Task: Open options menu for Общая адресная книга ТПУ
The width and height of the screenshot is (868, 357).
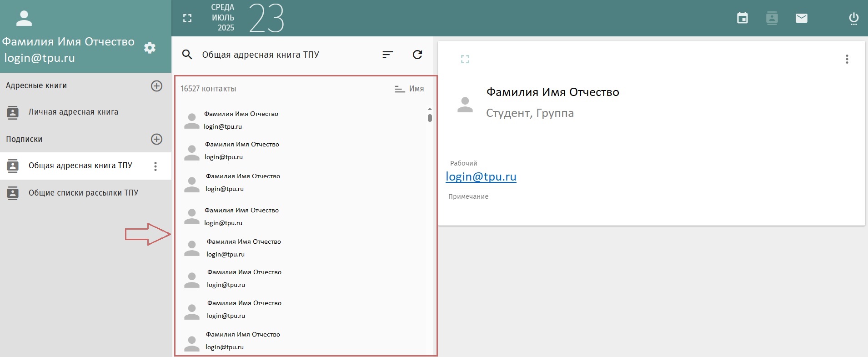Action: pos(156,166)
